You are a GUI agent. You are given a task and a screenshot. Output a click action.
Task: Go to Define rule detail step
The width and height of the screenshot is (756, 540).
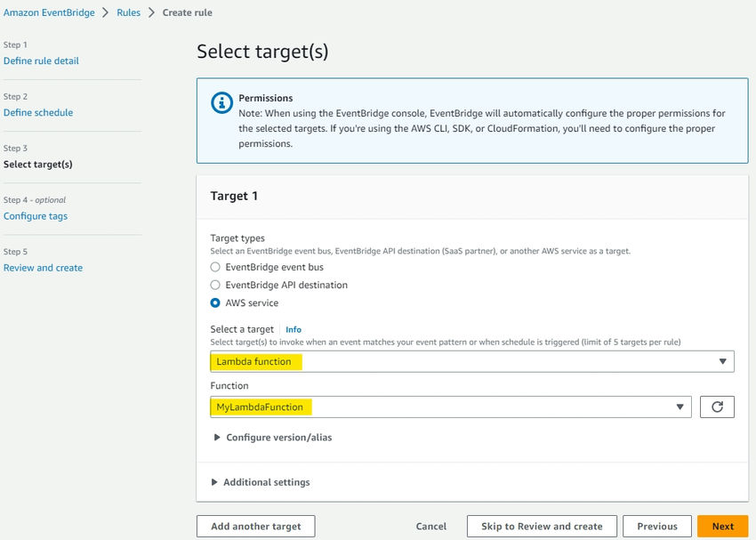pos(41,60)
